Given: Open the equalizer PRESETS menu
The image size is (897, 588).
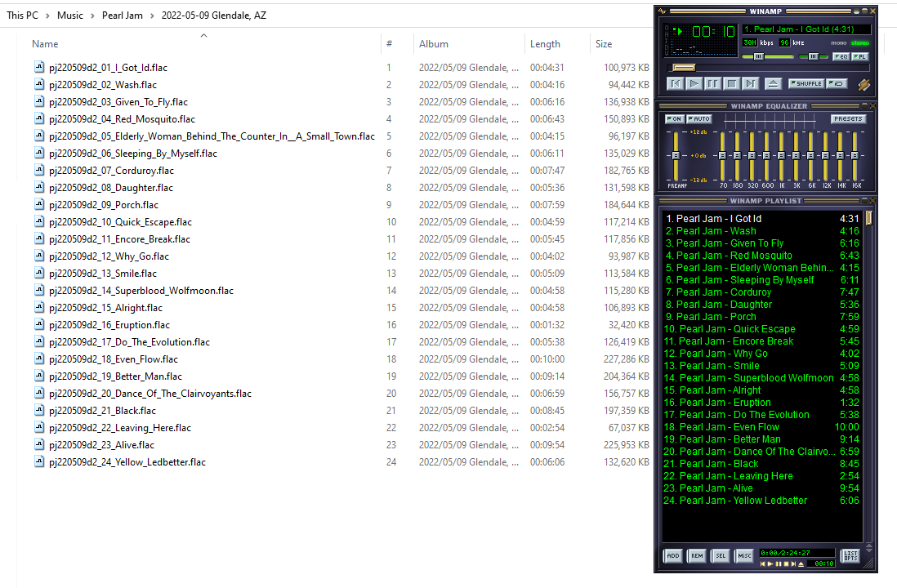Looking at the screenshot, I should 848,119.
